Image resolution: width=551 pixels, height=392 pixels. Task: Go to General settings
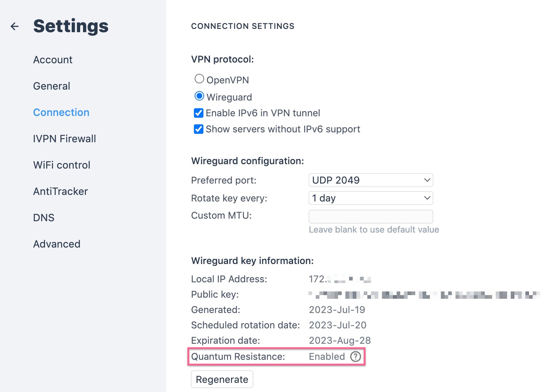(52, 86)
